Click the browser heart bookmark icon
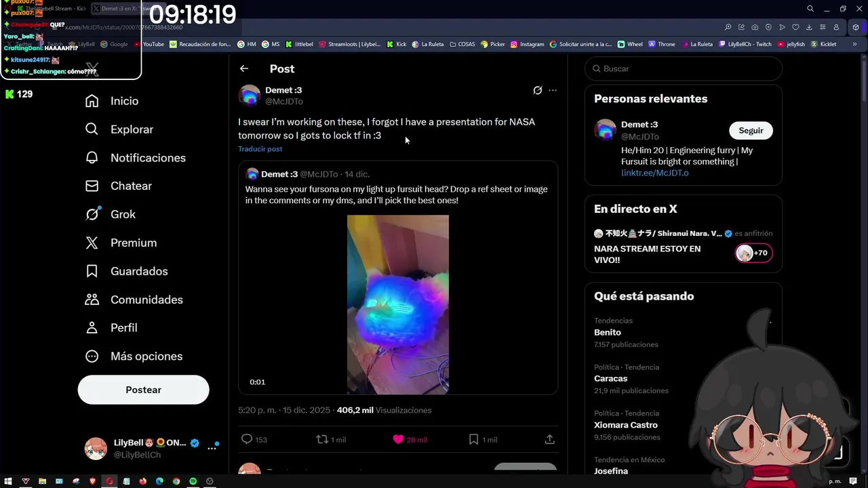The height and width of the screenshot is (488, 868). click(795, 27)
